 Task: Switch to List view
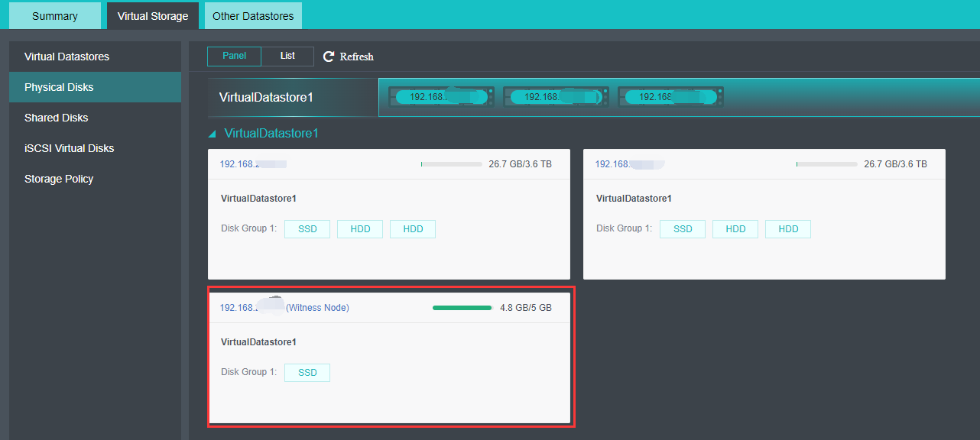[x=287, y=55]
